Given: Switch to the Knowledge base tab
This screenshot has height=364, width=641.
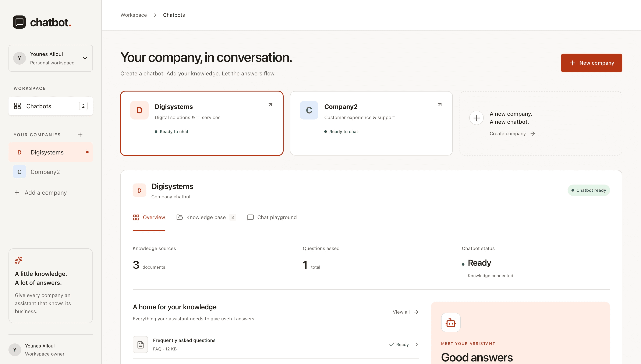Looking at the screenshot, I should [x=206, y=217].
